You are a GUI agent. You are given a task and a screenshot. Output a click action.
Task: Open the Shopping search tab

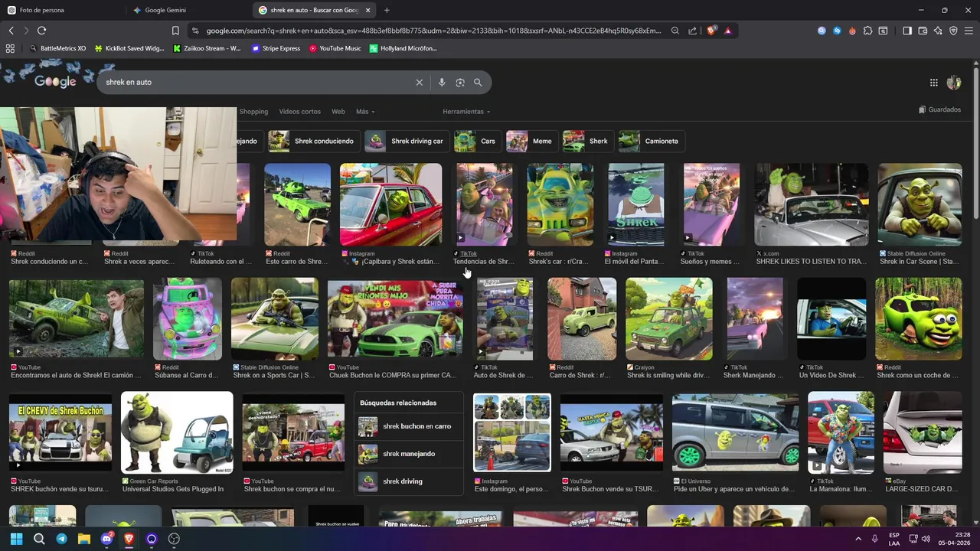pyautogui.click(x=253, y=112)
